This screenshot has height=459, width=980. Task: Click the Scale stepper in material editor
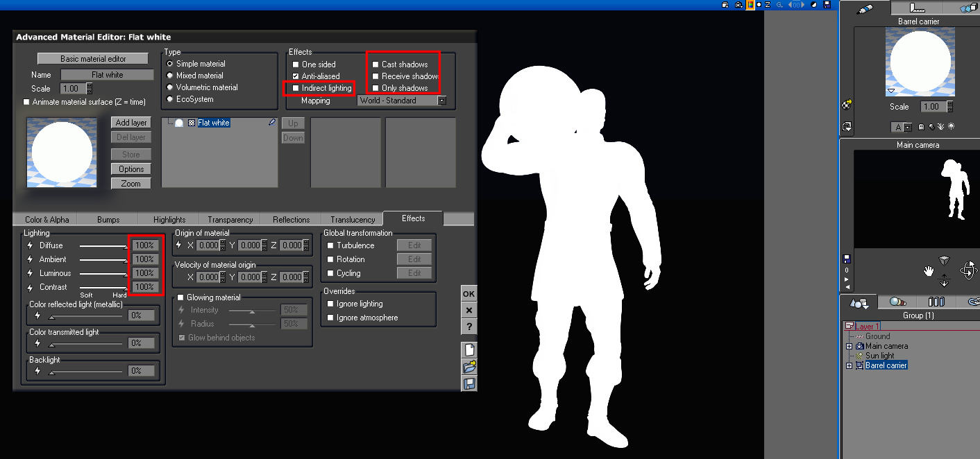(x=90, y=89)
